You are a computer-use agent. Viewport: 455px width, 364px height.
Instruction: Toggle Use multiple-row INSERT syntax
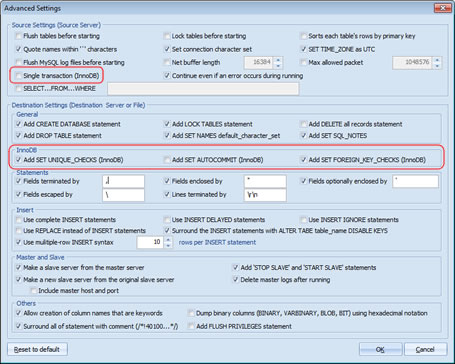point(18,242)
